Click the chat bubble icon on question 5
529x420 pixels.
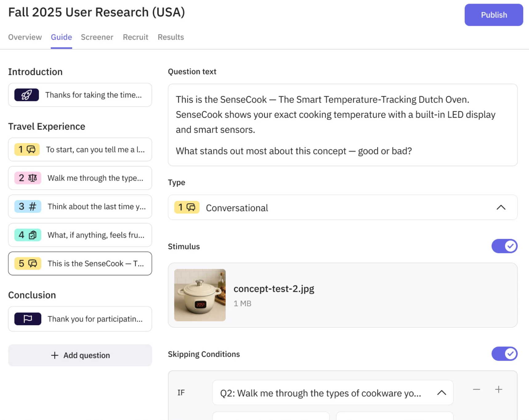pyautogui.click(x=33, y=264)
